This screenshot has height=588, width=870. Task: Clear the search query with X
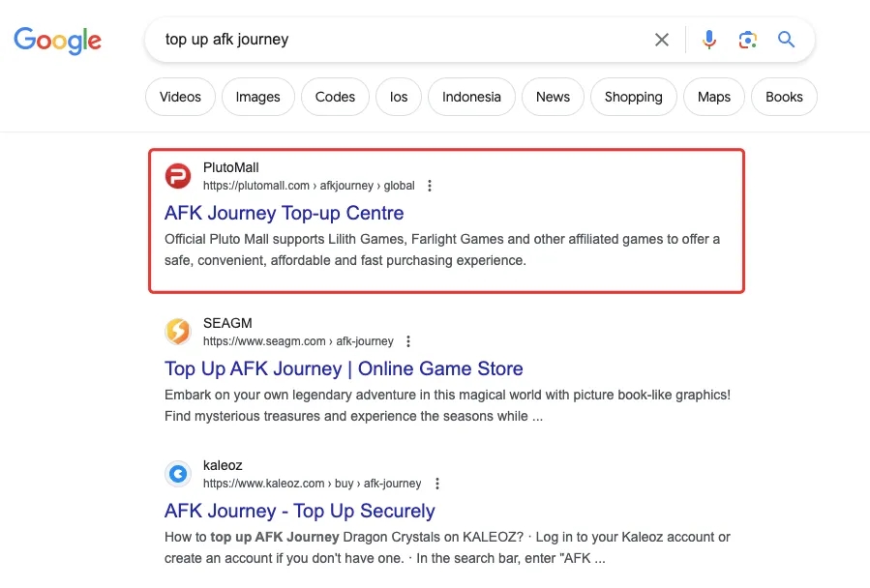(x=662, y=40)
